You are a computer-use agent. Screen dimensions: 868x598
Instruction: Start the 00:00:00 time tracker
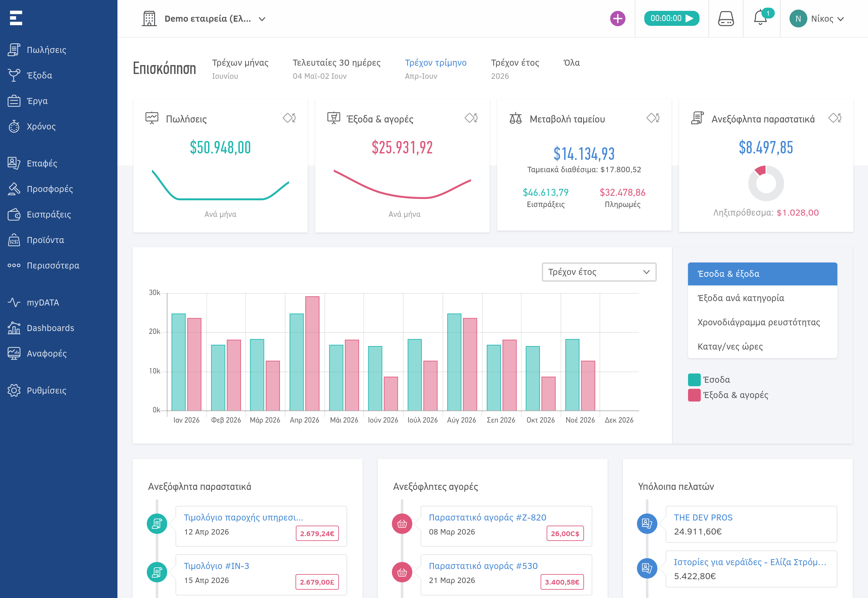(x=671, y=18)
